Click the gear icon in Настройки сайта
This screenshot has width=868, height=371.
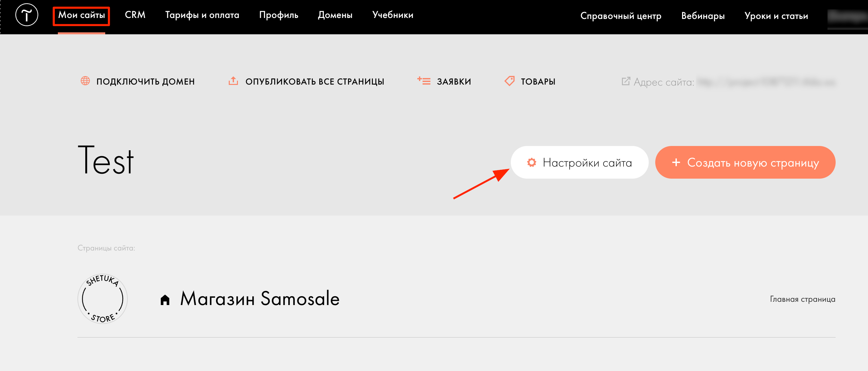(x=532, y=163)
